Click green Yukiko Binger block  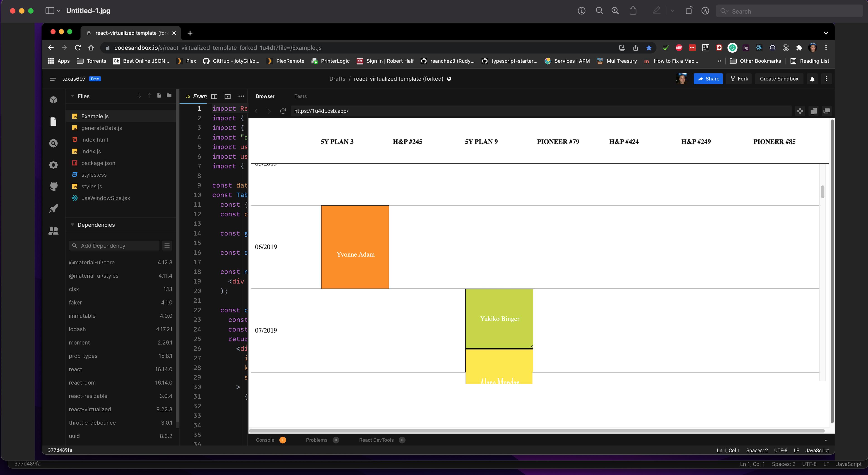click(499, 318)
